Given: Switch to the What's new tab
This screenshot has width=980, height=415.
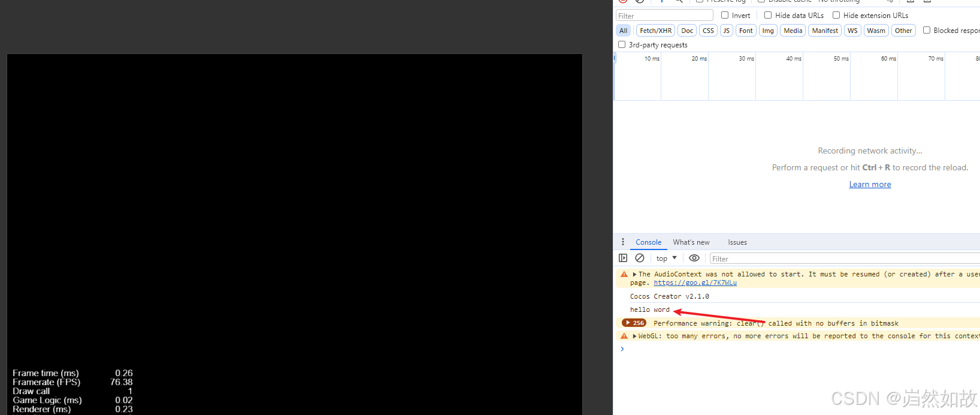Looking at the screenshot, I should (691, 242).
